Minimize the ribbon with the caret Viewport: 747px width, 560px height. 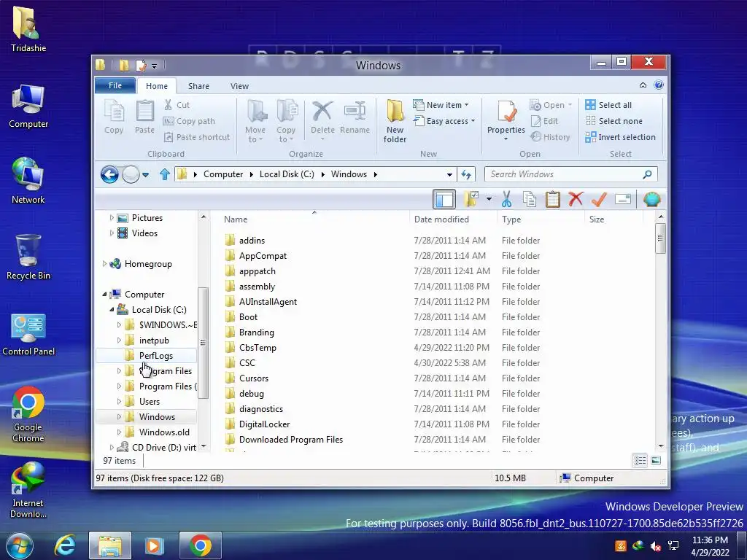tap(643, 85)
